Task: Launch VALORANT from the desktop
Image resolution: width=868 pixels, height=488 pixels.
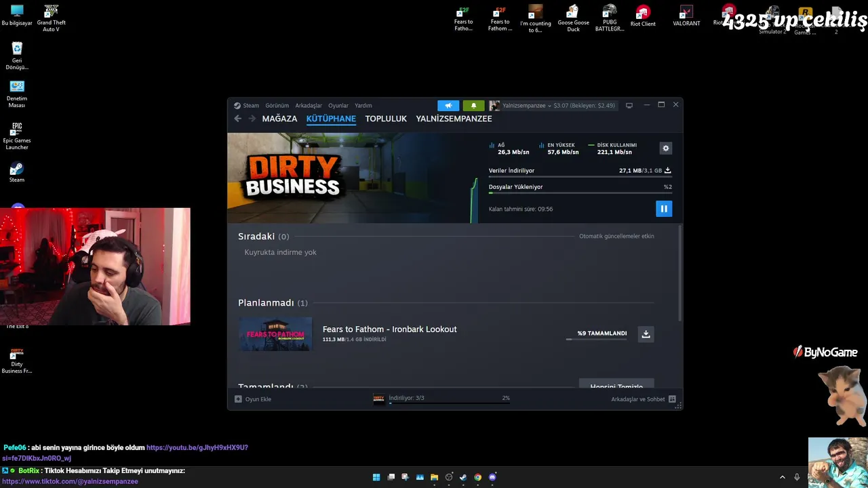Action: (686, 16)
